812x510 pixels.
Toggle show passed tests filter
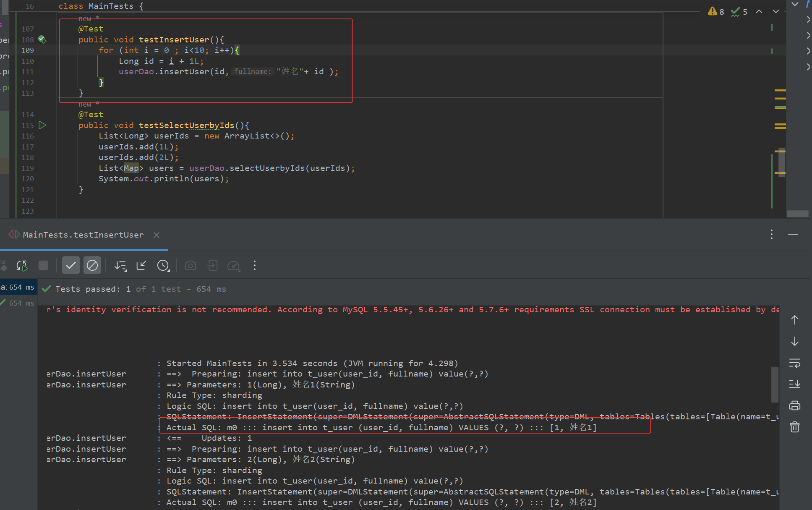coord(71,265)
